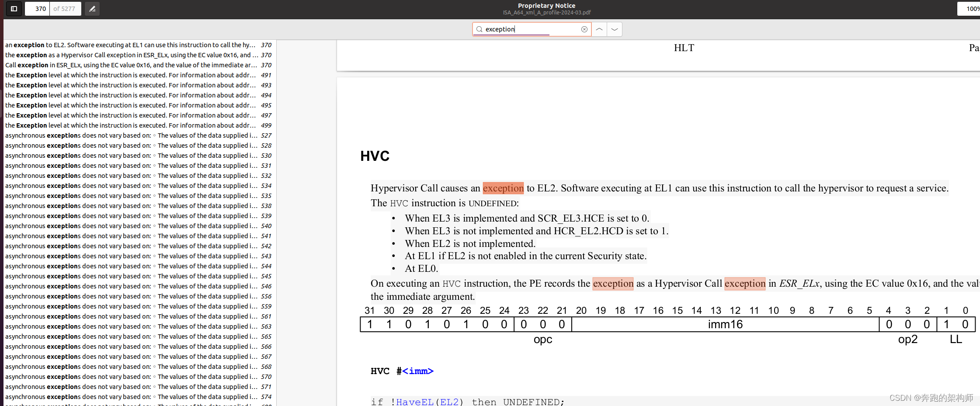This screenshot has height=406, width=980.
Task: Open asynchronous exceptions result on page 570
Action: [x=139, y=377]
